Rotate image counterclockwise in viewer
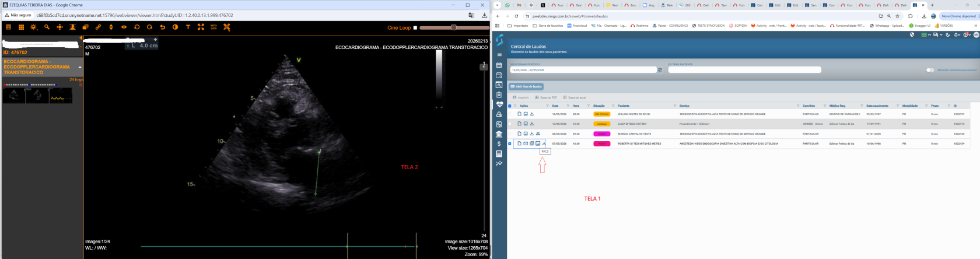Image resolution: width=980 pixels, height=259 pixels. pos(136,27)
